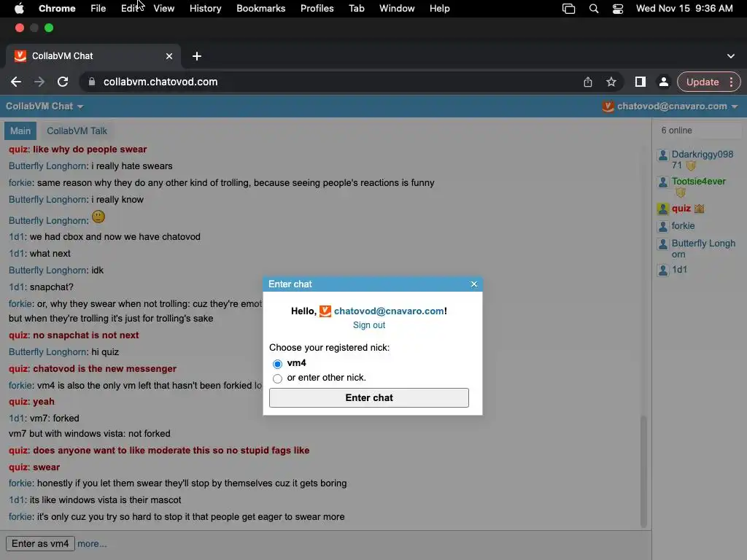Image resolution: width=747 pixels, height=560 pixels.
Task: Open Chrome's three-dot menu
Action: pos(731,82)
